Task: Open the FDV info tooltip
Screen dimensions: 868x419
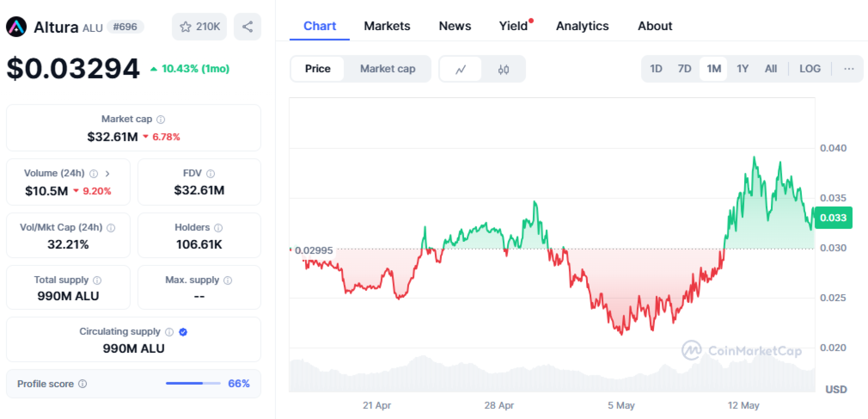Action: click(x=211, y=173)
